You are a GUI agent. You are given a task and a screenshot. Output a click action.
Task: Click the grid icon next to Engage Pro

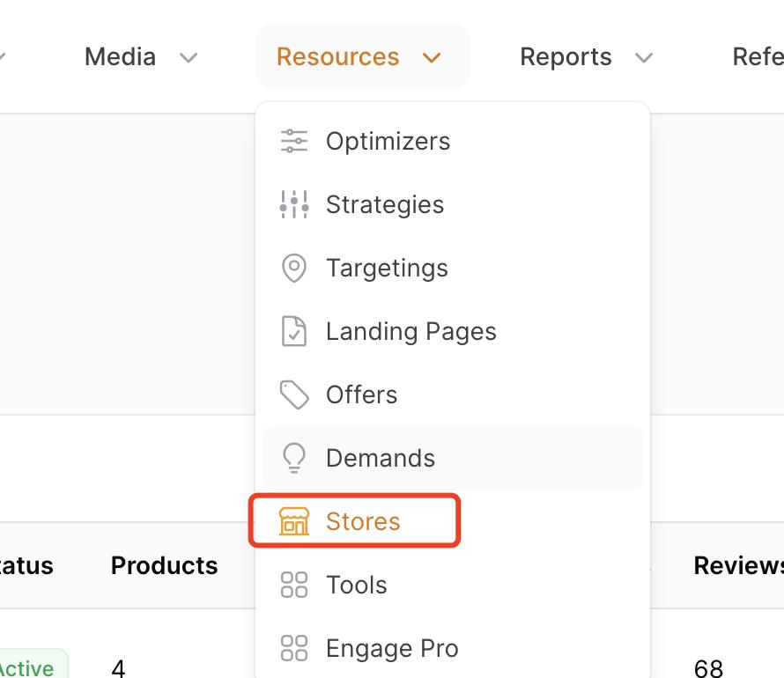(x=293, y=648)
